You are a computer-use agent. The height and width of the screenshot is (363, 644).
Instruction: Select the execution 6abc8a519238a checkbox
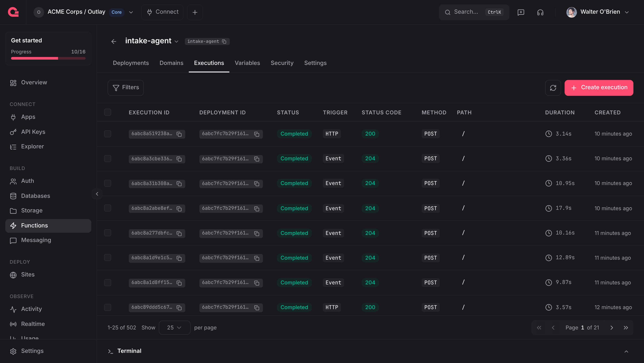coord(107,134)
